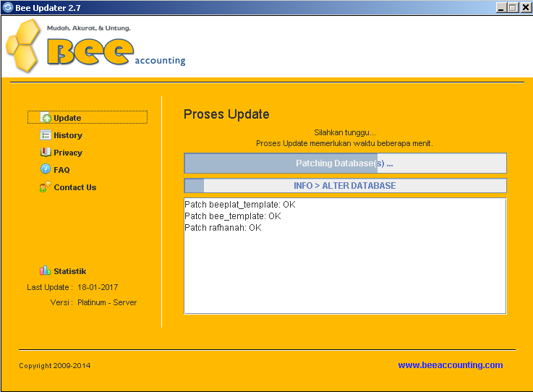This screenshot has width=533, height=392.
Task: Click the Versi value Platinum - Server
Action: tap(107, 302)
